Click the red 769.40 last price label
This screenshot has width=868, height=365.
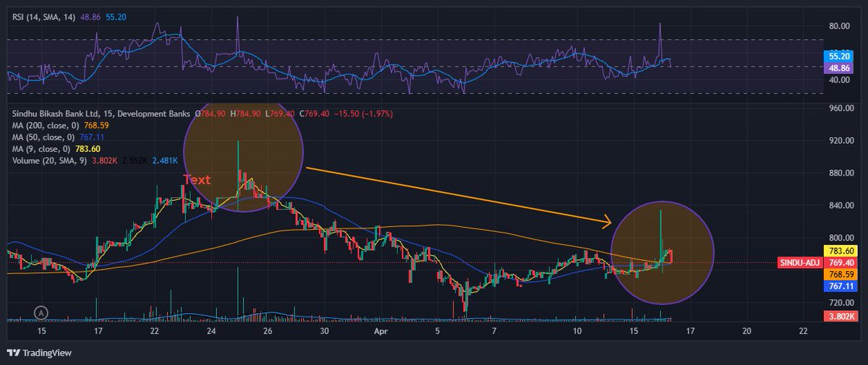pos(839,263)
